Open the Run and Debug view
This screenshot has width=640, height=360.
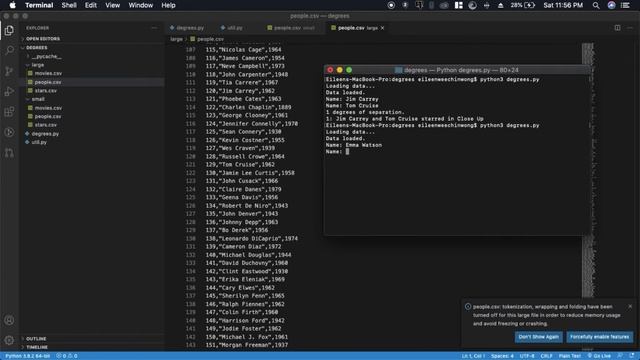[9, 91]
